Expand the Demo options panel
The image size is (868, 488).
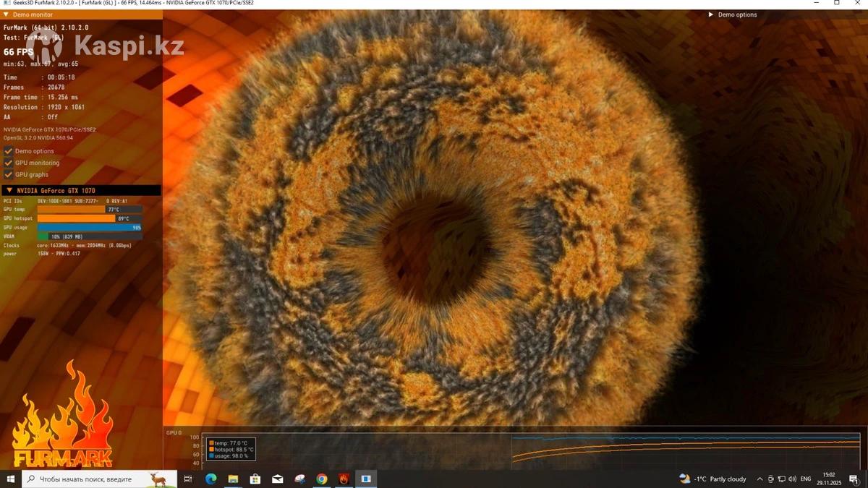tap(711, 14)
